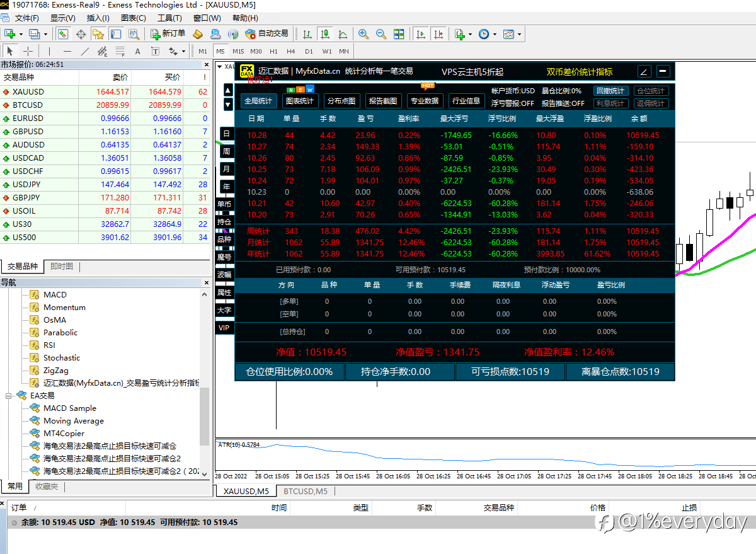Click 报告截图 button

[x=383, y=101]
